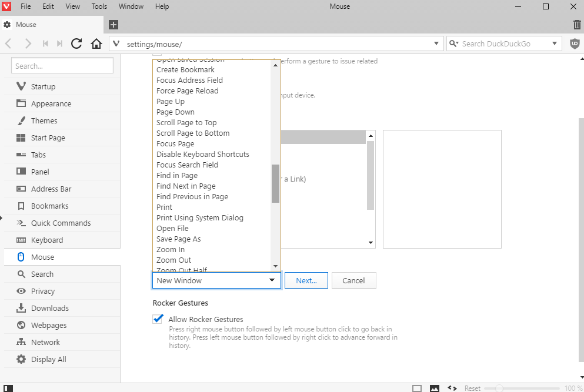Click the fast forward icon
The width and height of the screenshot is (584, 392).
pyautogui.click(x=59, y=44)
